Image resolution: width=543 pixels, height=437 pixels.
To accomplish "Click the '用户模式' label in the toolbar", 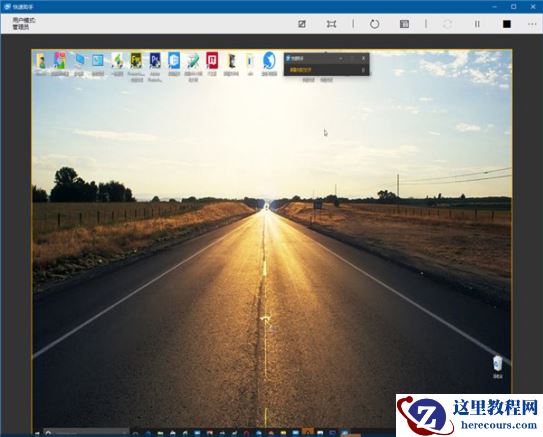I will (x=24, y=20).
